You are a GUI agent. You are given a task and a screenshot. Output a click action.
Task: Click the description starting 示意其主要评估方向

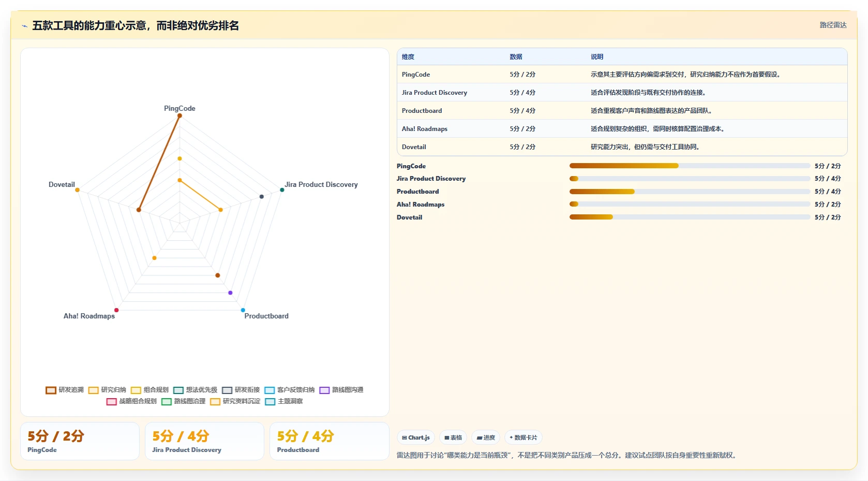click(x=687, y=75)
